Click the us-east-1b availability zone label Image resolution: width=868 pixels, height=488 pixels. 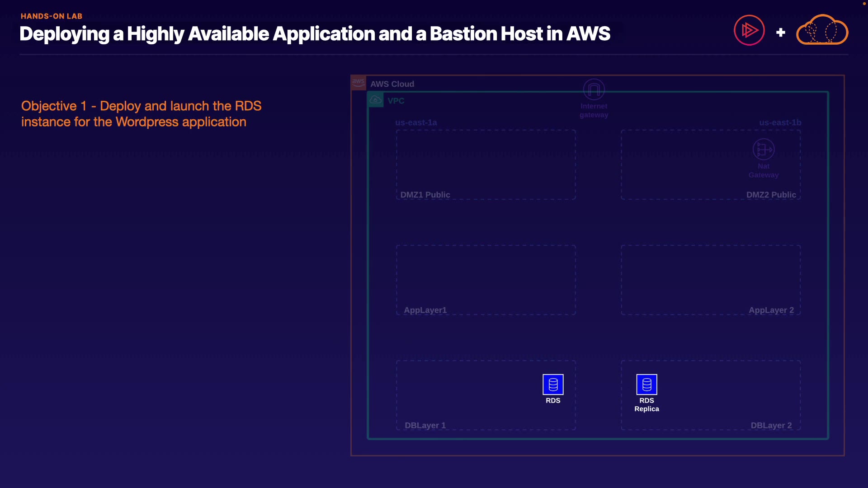[x=780, y=122]
